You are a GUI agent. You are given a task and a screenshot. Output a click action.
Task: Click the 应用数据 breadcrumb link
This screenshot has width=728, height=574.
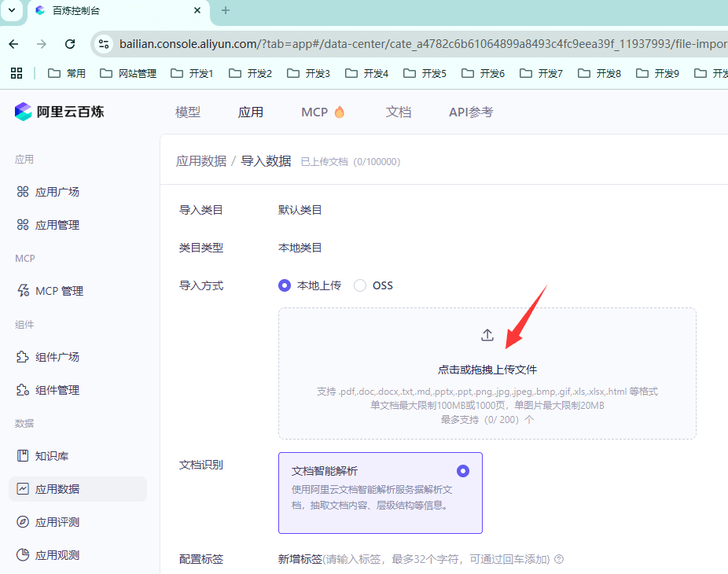click(201, 161)
